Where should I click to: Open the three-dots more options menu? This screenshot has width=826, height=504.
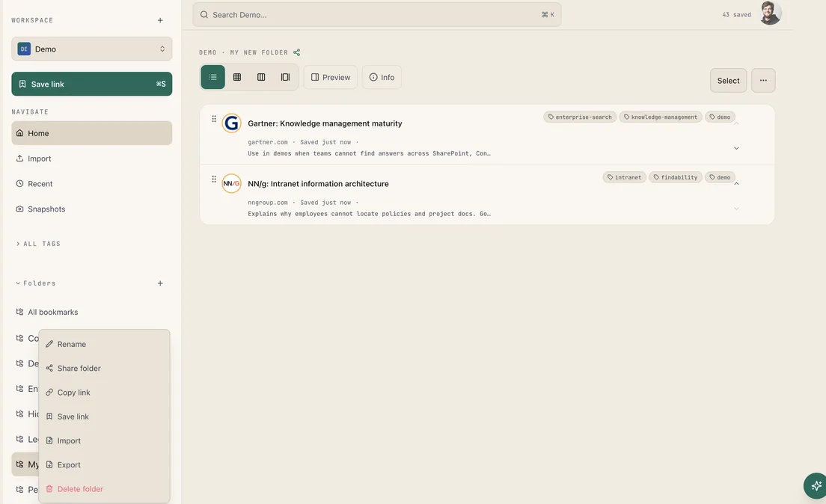click(x=763, y=81)
